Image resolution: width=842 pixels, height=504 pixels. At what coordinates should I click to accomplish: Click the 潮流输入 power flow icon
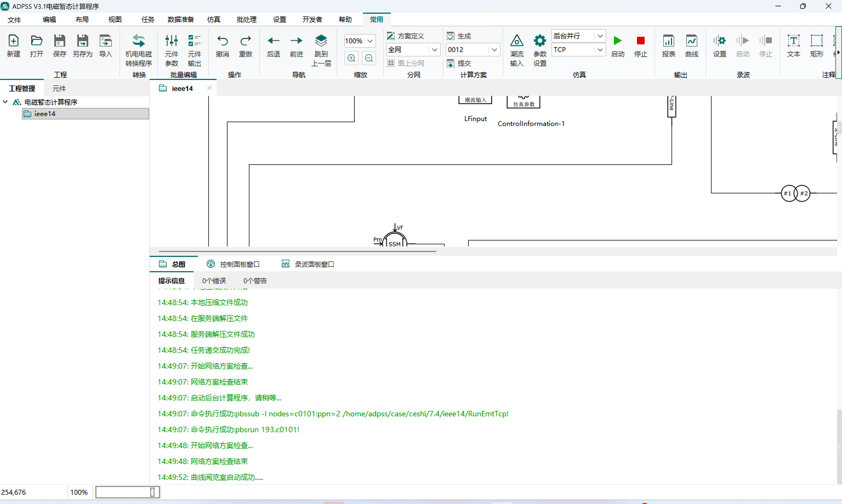[516, 41]
